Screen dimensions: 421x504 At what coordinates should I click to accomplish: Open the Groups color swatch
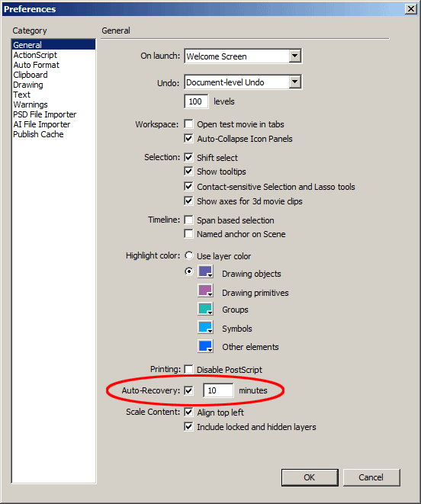coord(205,309)
